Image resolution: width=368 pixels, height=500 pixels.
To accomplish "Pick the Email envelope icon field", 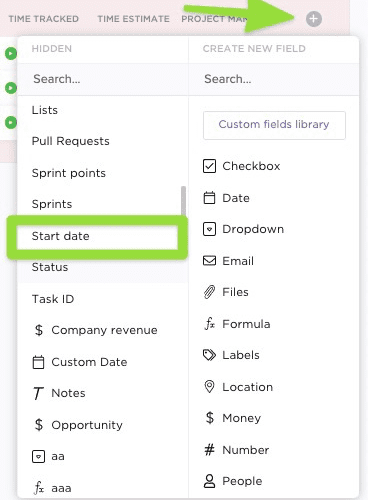I will 209,260.
